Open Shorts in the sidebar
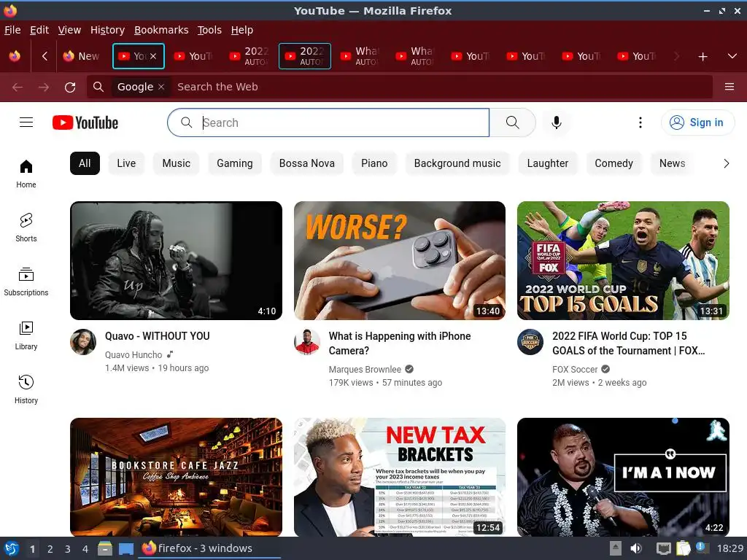 [26, 227]
